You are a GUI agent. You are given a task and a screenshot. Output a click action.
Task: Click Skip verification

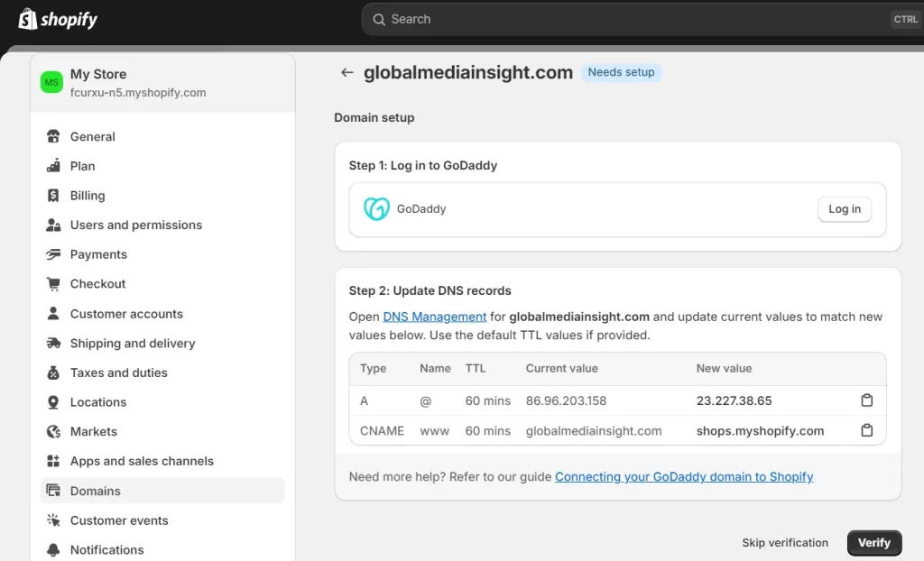coord(784,543)
